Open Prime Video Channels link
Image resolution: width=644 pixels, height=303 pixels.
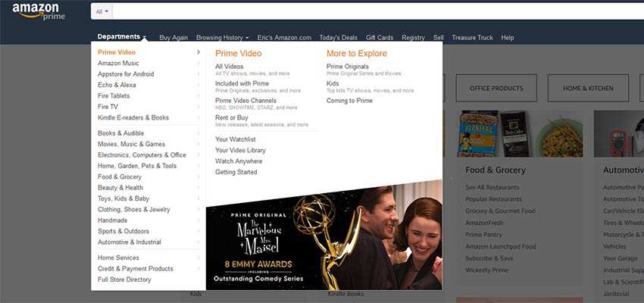pyautogui.click(x=245, y=101)
